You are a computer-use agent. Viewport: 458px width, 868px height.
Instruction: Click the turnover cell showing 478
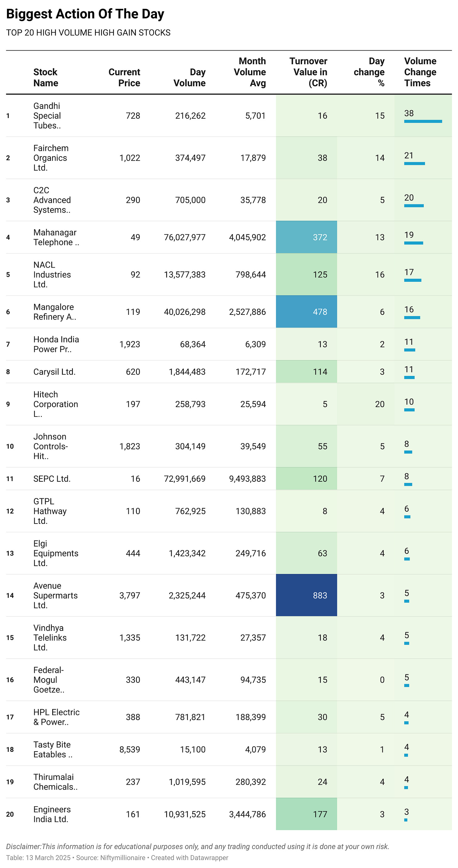[x=306, y=312]
